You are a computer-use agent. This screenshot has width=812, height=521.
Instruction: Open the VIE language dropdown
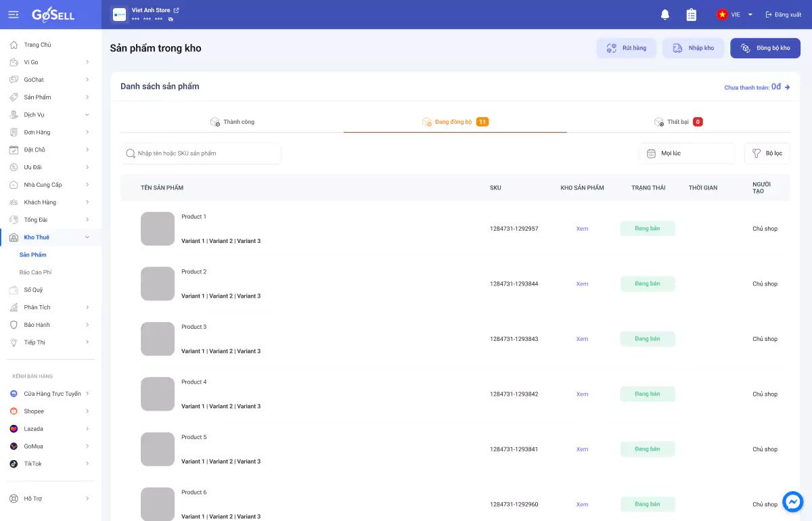point(735,15)
